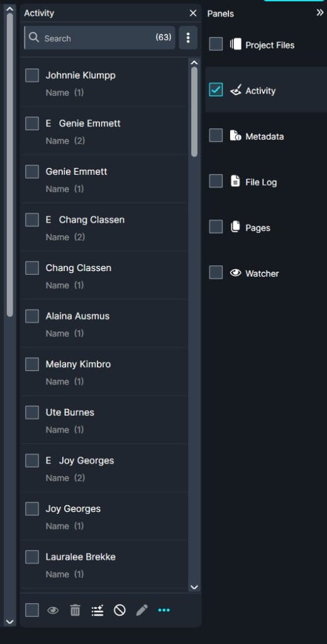This screenshot has height=644, width=327.
Task: Uncheck the Activity panel checkbox
Action: pos(216,89)
